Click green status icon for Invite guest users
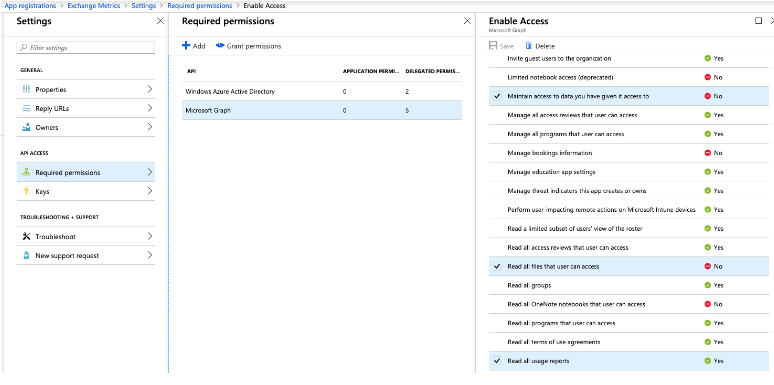774x385 pixels. (x=707, y=58)
